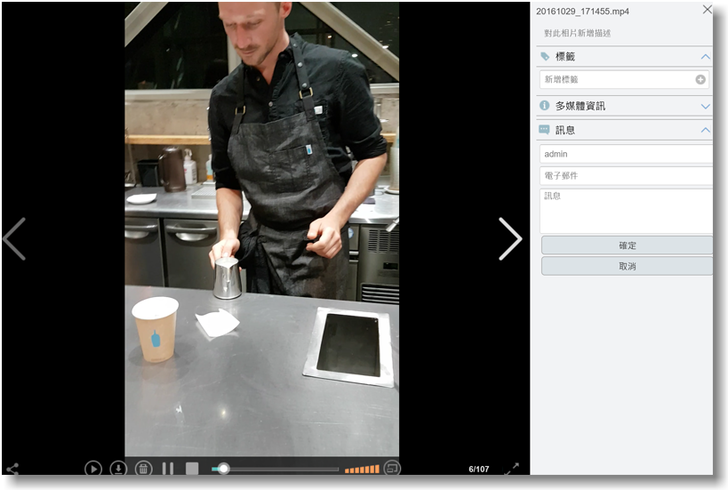Click the cast/display icon beside volume

pyautogui.click(x=392, y=468)
